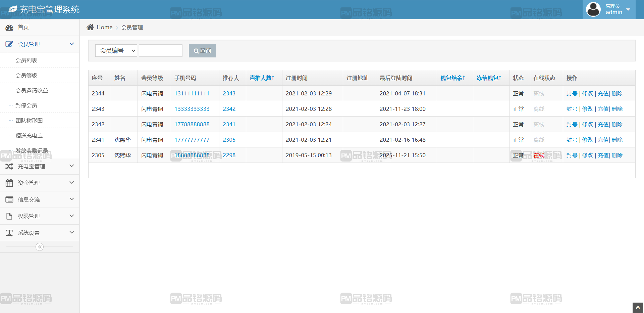Click the leaf logo in header

[x=13, y=9]
